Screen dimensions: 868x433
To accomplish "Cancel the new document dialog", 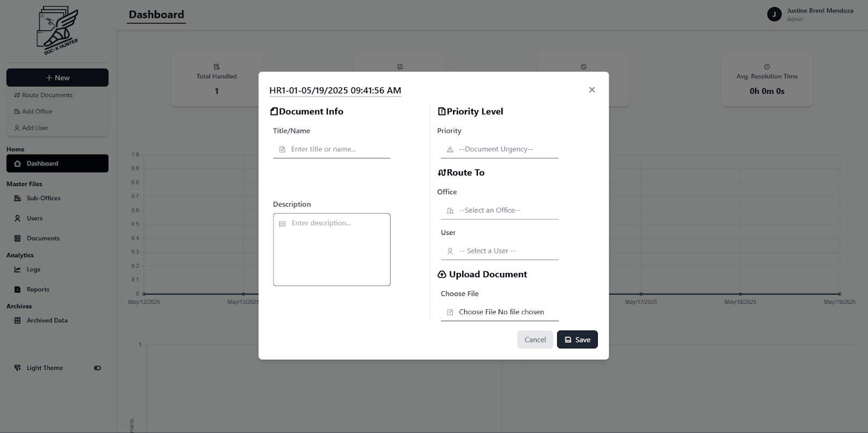I will [x=535, y=340].
